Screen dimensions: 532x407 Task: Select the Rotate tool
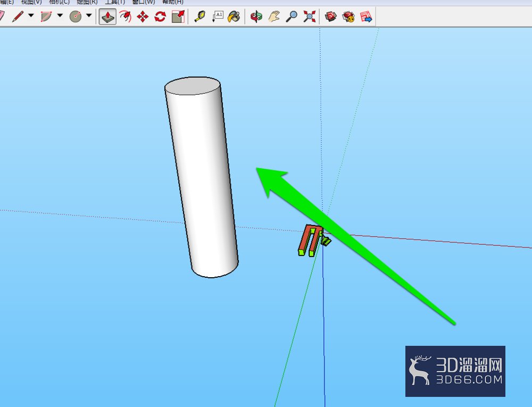pyautogui.click(x=160, y=16)
